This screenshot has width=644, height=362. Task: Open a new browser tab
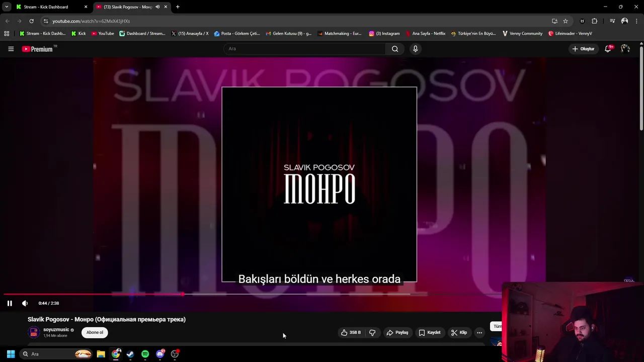pyautogui.click(x=178, y=7)
